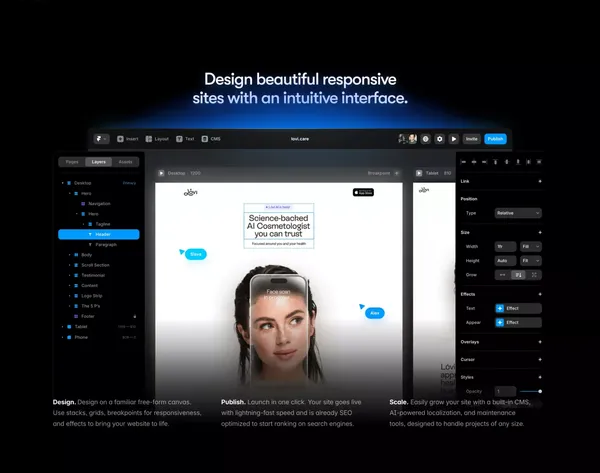Image resolution: width=600 pixels, height=473 pixels.
Task: Click the Size section plus icon
Action: [x=540, y=232]
